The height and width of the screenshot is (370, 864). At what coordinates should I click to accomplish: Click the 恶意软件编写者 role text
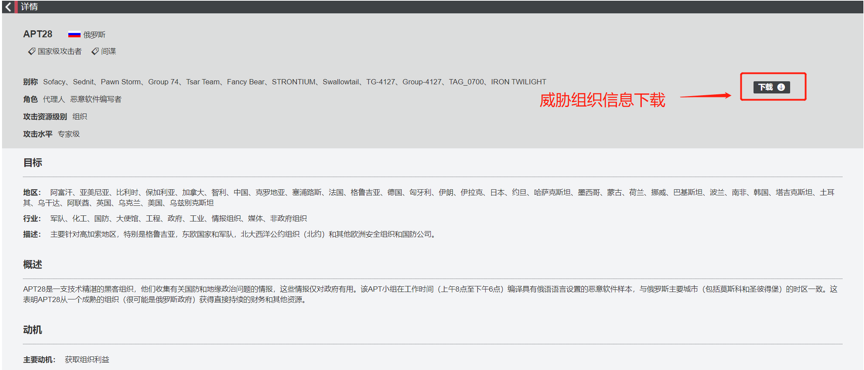[x=96, y=99]
